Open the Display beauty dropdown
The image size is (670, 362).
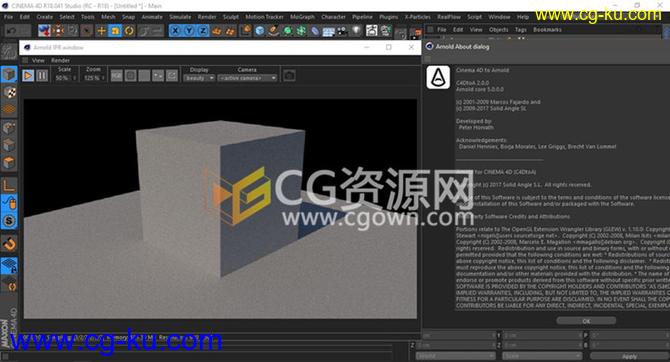point(199,78)
